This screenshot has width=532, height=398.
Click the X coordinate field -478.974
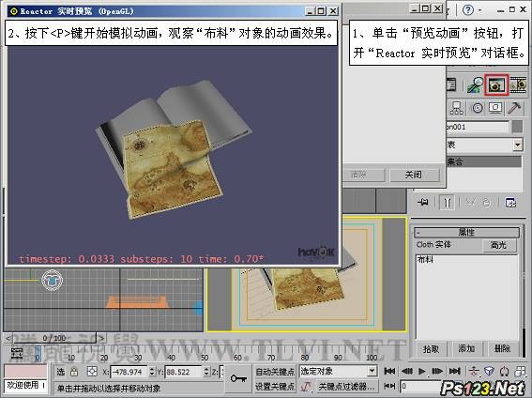click(x=129, y=372)
